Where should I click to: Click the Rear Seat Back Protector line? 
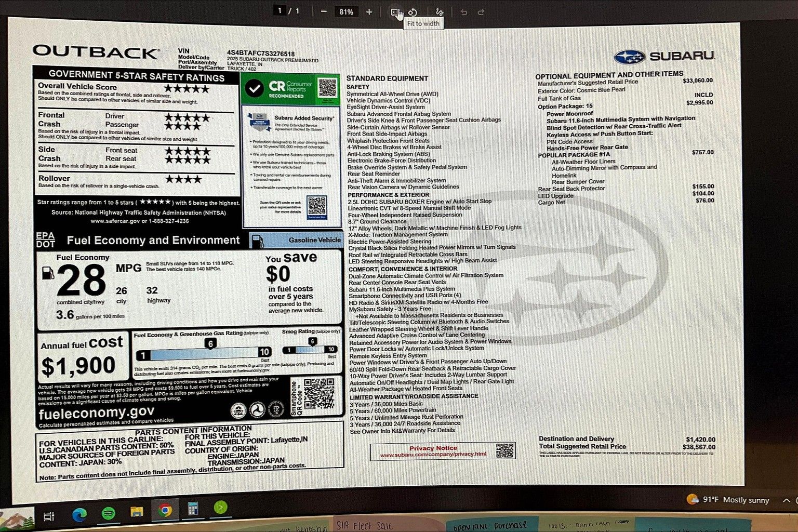tap(626, 188)
